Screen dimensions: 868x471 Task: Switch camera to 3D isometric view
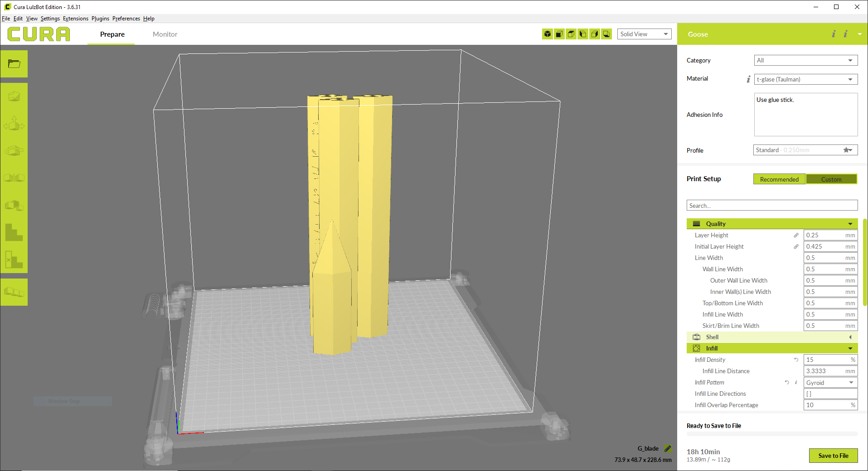(x=548, y=34)
